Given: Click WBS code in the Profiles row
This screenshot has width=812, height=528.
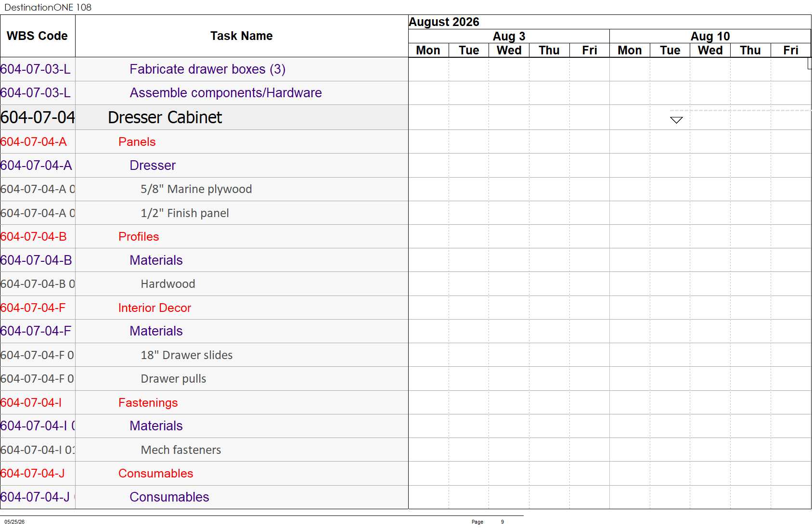Looking at the screenshot, I should coord(34,237).
